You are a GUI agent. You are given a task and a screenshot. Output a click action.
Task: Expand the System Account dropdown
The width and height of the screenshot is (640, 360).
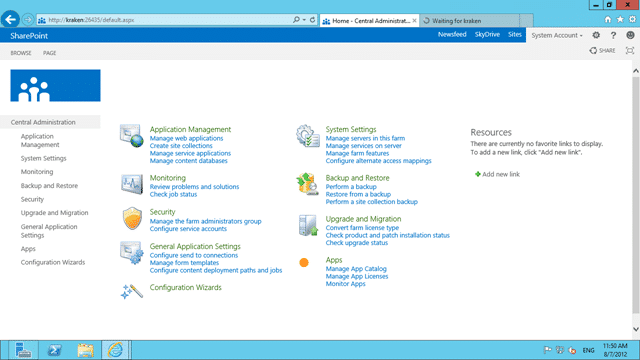pos(557,36)
